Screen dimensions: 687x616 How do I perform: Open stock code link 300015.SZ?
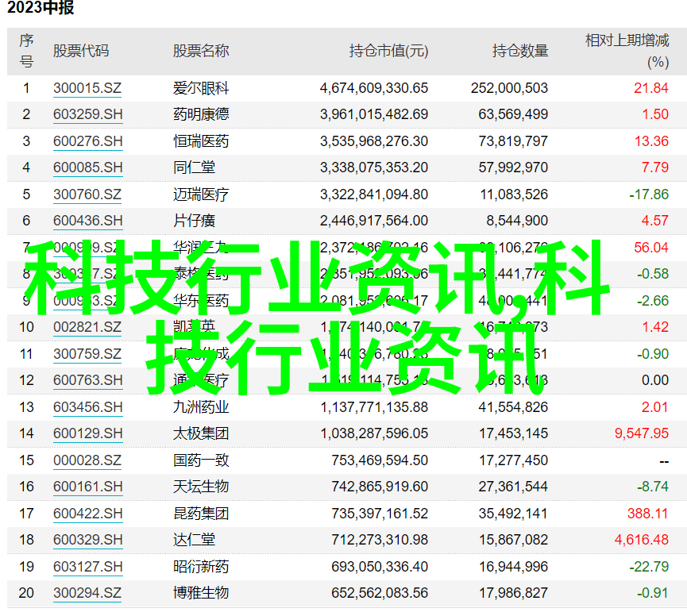click(87, 88)
